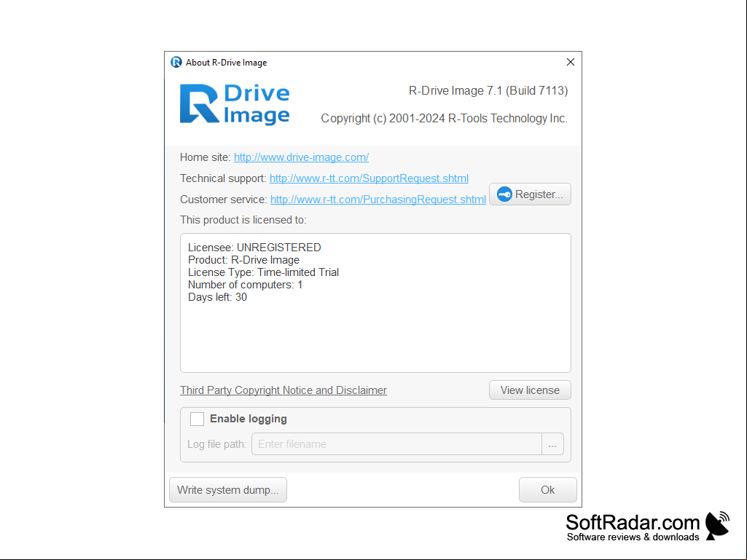
Task: Click the copyright R-Tools Technology Inc. text
Action: tap(444, 118)
